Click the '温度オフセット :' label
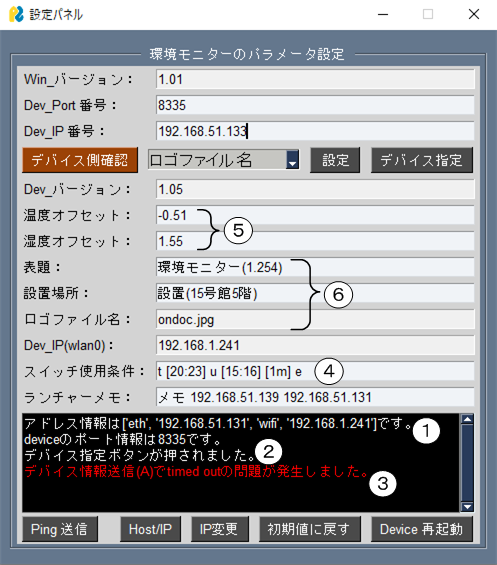This screenshot has width=497, height=565. [77, 215]
